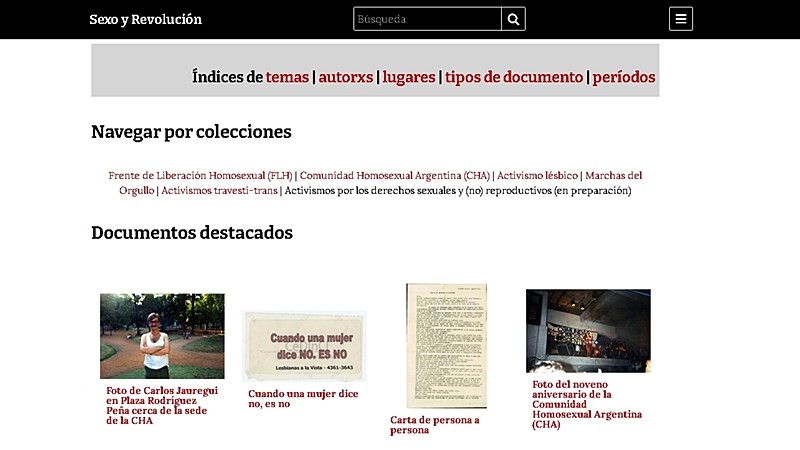The height and width of the screenshot is (450, 800).
Task: Select 'Activismos por los derechos sexuales' text
Action: (458, 190)
